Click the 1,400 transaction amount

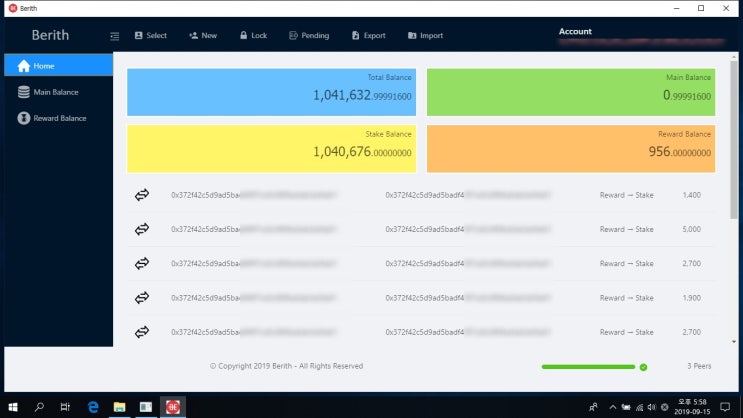click(692, 195)
